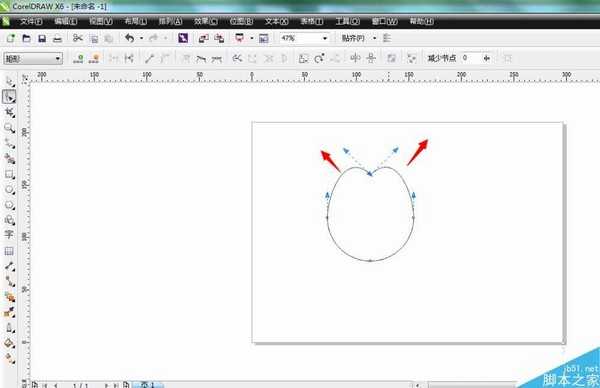
Task: Open the 效果 (Effects) menu
Action: point(205,21)
